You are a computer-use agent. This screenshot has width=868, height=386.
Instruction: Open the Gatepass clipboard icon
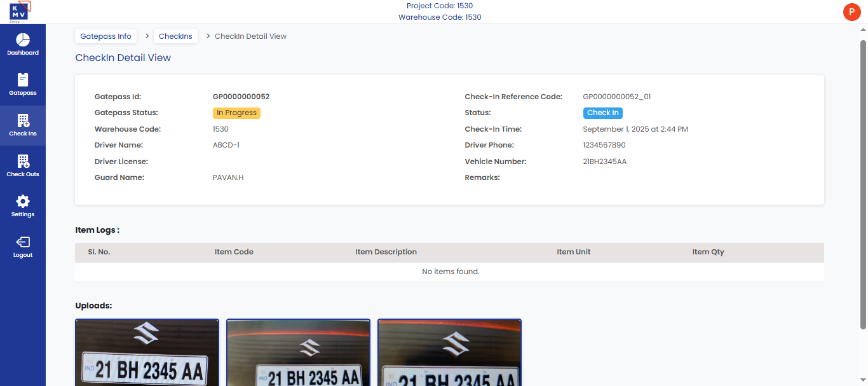point(23,79)
